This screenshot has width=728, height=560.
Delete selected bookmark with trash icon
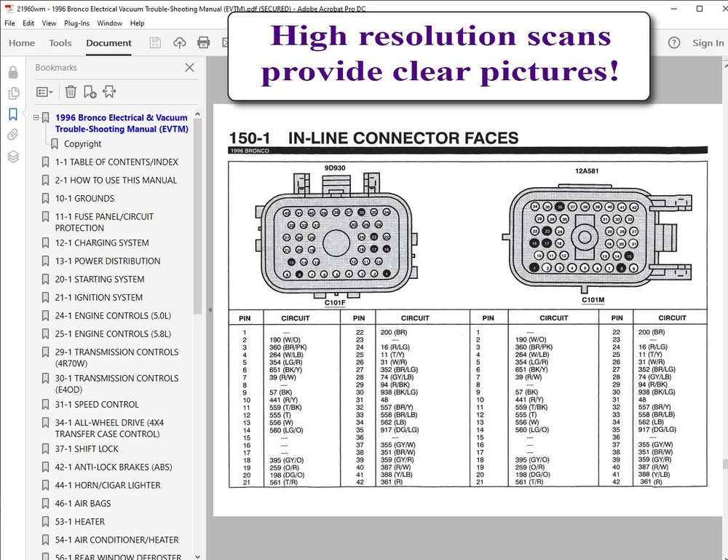click(71, 92)
